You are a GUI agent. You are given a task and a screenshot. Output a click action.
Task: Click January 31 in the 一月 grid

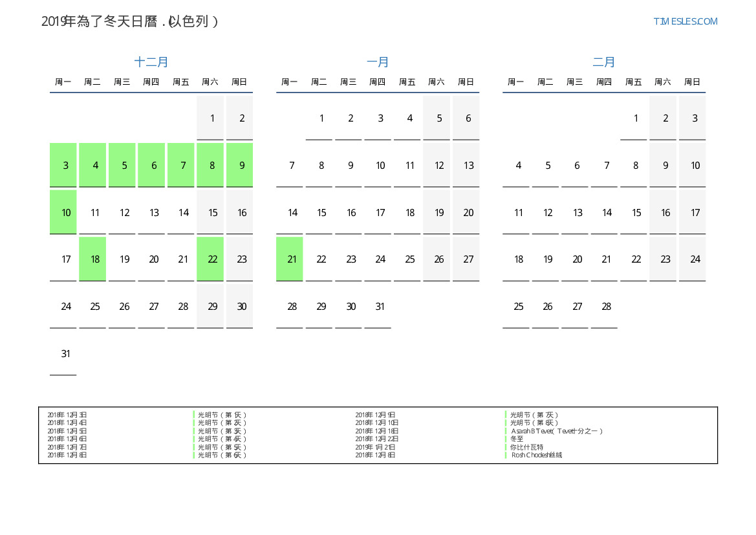[x=378, y=307]
